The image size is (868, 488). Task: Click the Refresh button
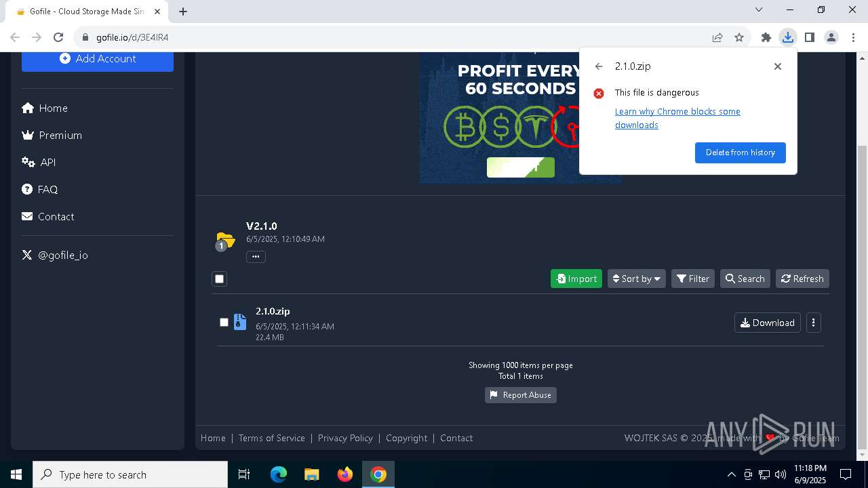click(802, 279)
